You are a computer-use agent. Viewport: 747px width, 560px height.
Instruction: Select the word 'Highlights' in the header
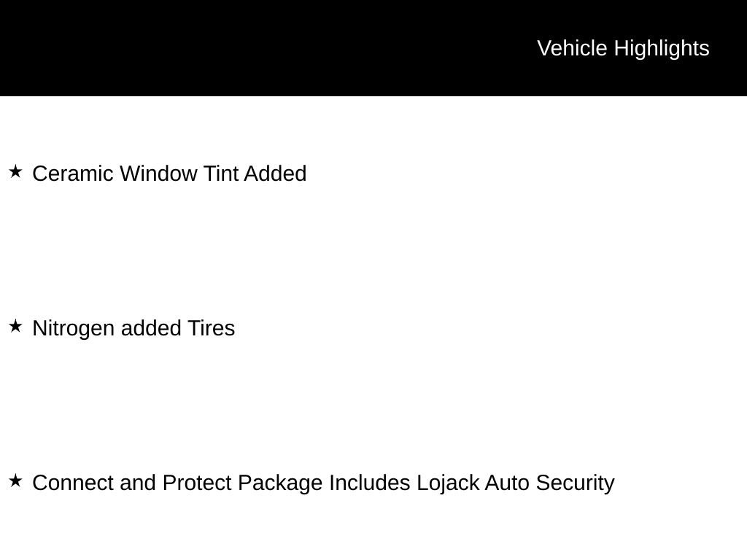[x=662, y=49]
